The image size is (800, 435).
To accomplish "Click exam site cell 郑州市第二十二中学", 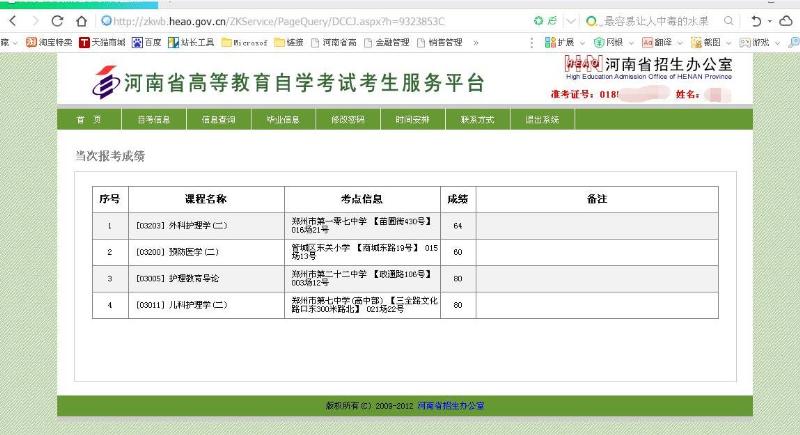I will coord(362,278).
